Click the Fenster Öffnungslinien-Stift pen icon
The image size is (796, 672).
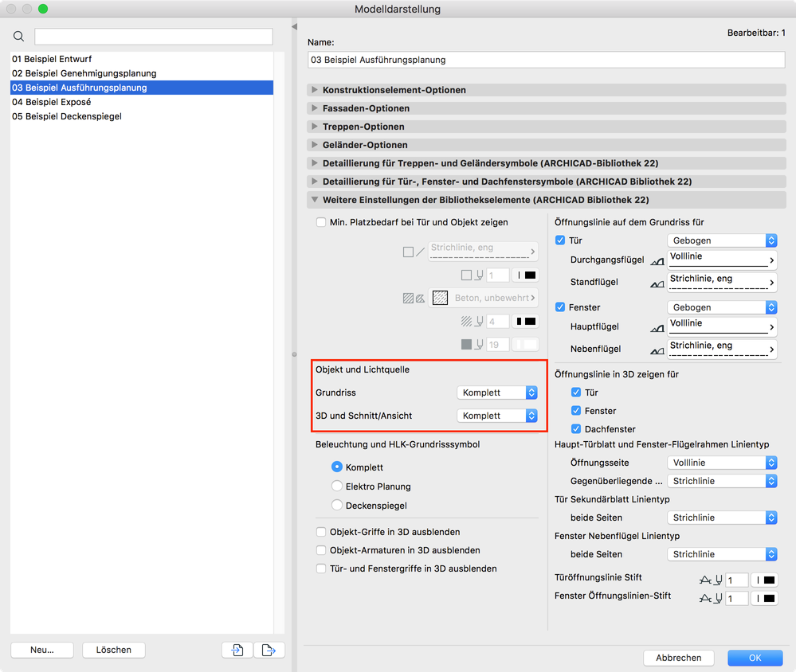coord(711,599)
